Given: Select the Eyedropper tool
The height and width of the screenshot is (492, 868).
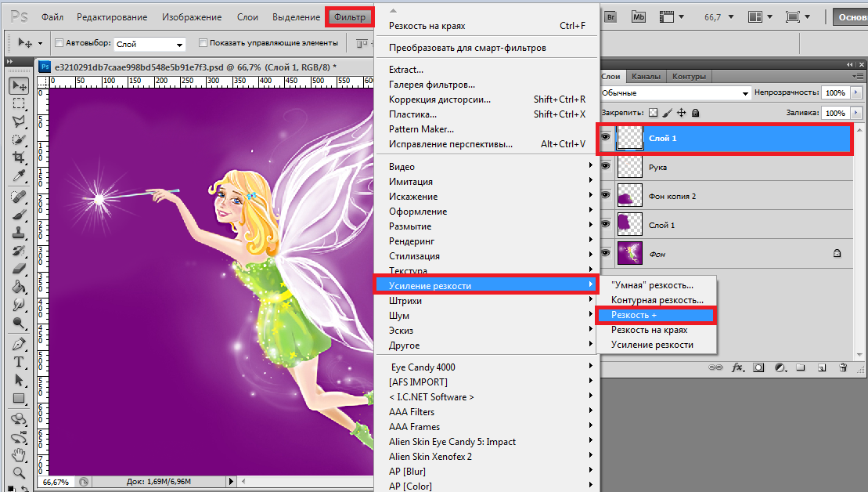Looking at the screenshot, I should (19, 175).
